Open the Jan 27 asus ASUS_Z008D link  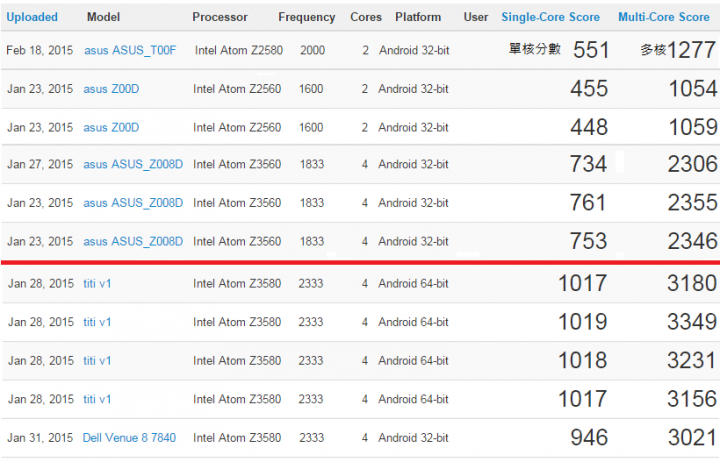[x=133, y=164]
